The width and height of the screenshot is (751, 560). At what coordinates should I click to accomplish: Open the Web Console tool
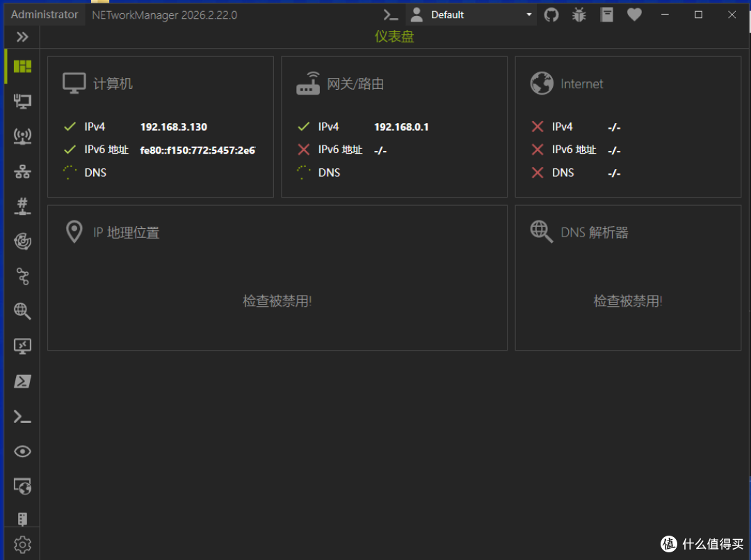pyautogui.click(x=22, y=486)
